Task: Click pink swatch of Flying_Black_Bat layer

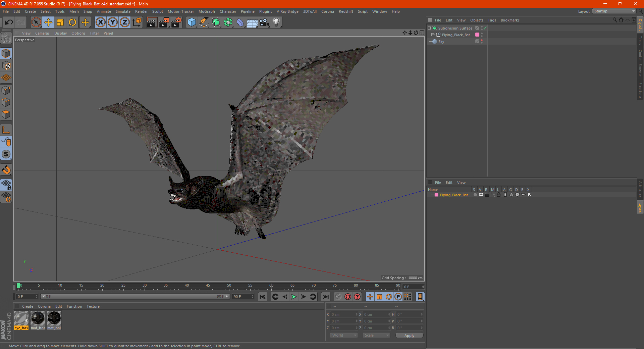Action: point(436,195)
